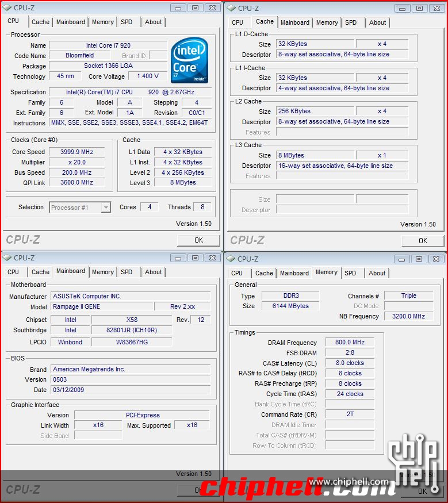The width and height of the screenshot is (448, 503).
Task: Click the Instructions field listing MMX, SSE
Action: point(131,122)
